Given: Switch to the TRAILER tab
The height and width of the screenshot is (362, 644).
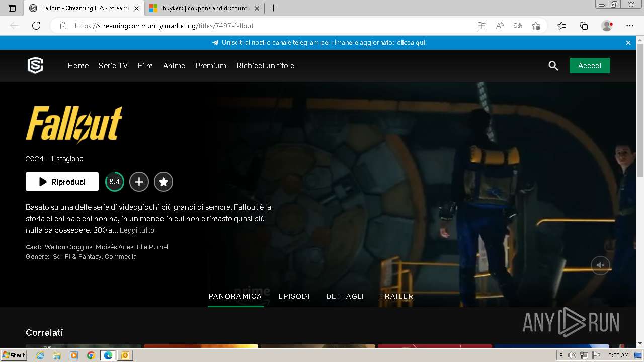Looking at the screenshot, I should coord(396,296).
